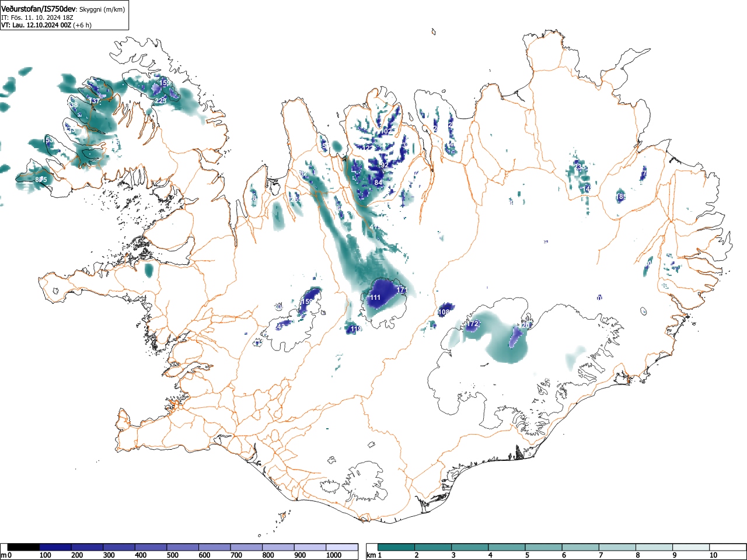Click the 137 visibility value in the Westfjords
This screenshot has height=560, width=747.
click(94, 101)
